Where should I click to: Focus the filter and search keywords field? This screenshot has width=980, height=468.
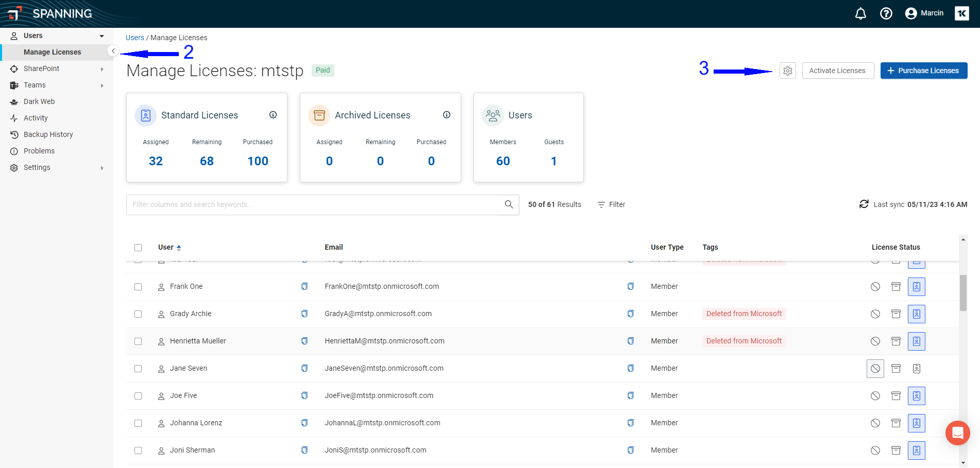pyautogui.click(x=323, y=204)
